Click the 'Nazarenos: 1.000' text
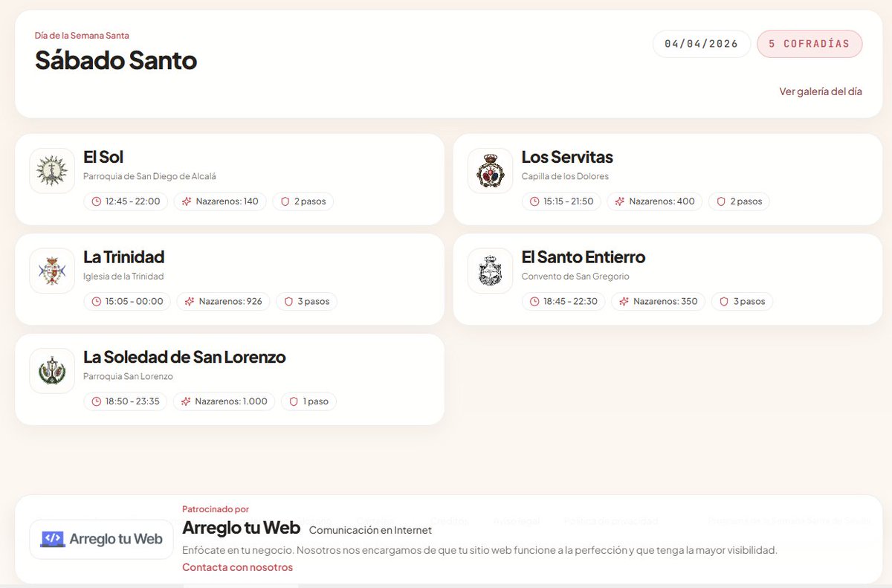 click(231, 401)
